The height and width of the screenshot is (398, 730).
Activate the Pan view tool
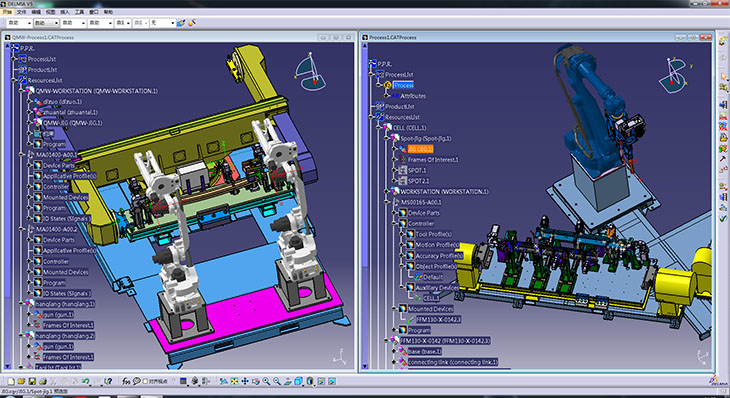point(245,381)
